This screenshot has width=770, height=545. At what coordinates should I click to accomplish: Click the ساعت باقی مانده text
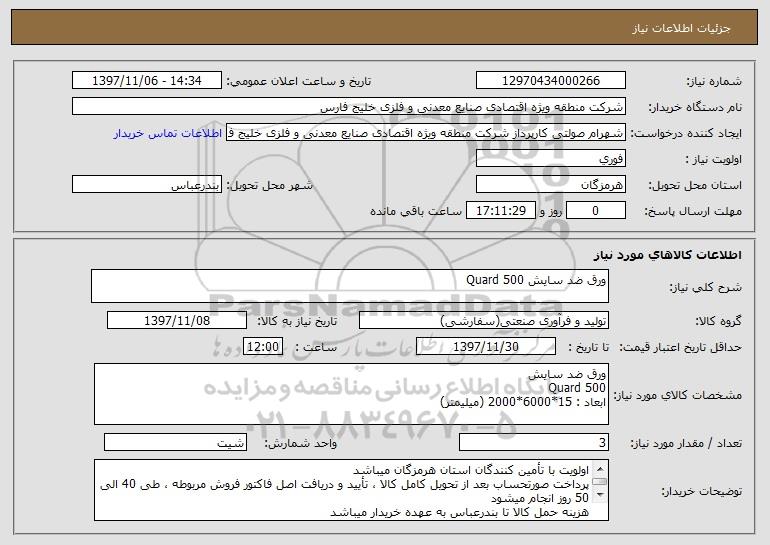pyautogui.click(x=416, y=211)
